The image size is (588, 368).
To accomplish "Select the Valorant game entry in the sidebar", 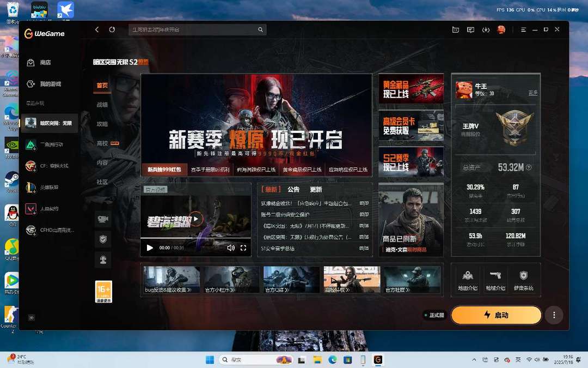I will 50,208.
